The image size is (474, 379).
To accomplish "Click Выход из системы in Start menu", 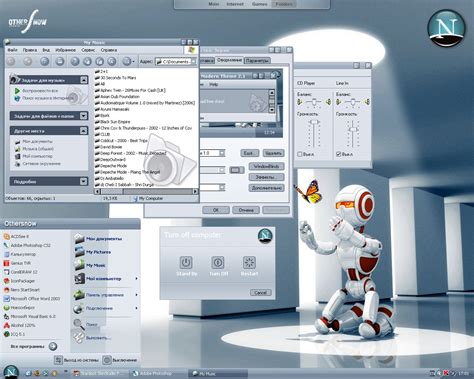I will coord(77,360).
